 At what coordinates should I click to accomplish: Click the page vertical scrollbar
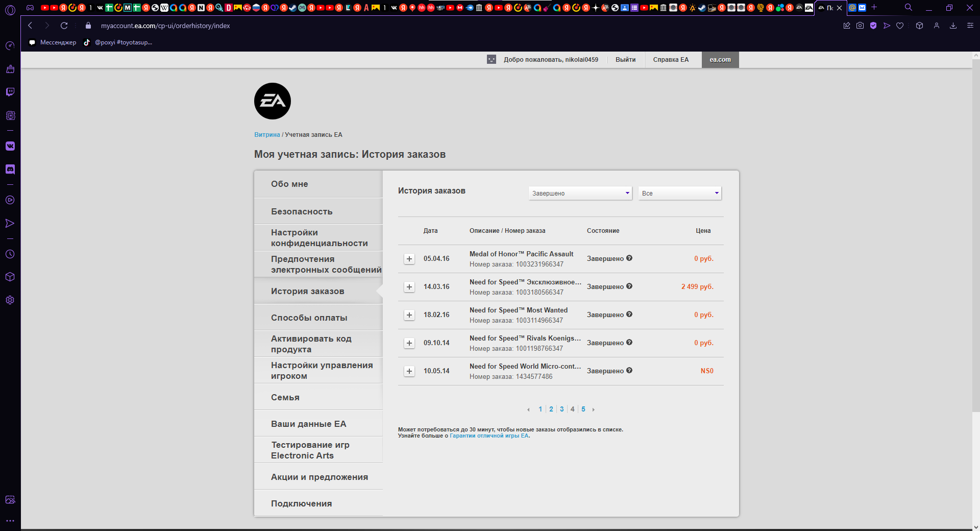976,235
